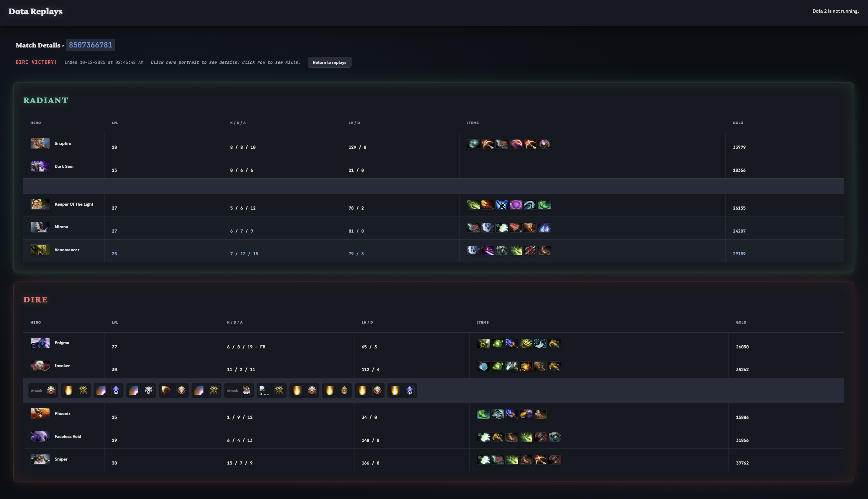Click Mirana's blue crystal shard item
Screen dimensions: 868x499
coord(544,228)
